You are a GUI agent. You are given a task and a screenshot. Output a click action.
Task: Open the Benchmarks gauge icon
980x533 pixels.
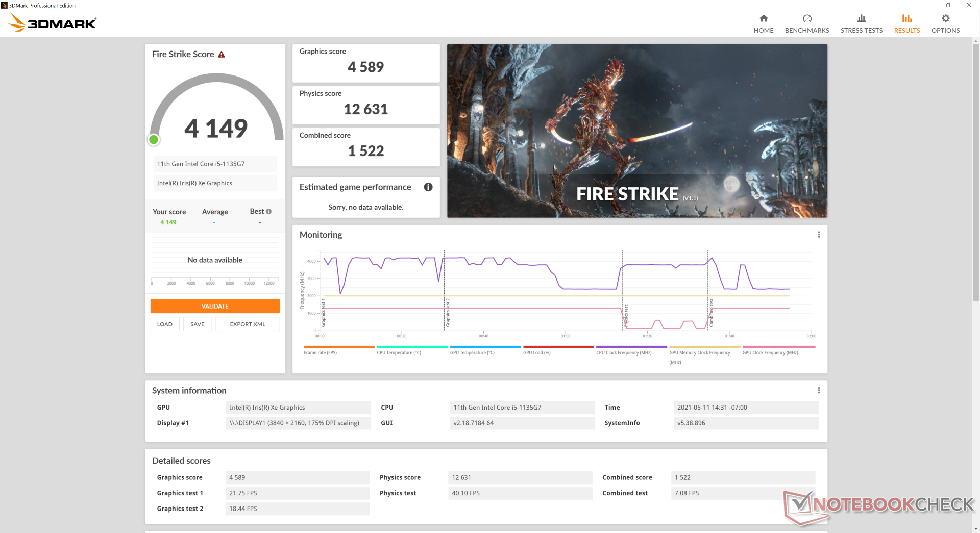point(806,19)
